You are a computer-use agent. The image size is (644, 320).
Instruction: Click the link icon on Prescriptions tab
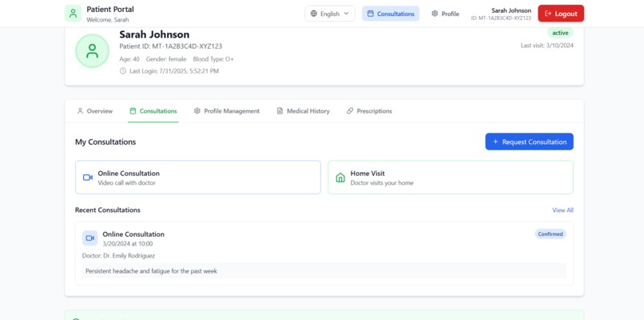pos(350,110)
